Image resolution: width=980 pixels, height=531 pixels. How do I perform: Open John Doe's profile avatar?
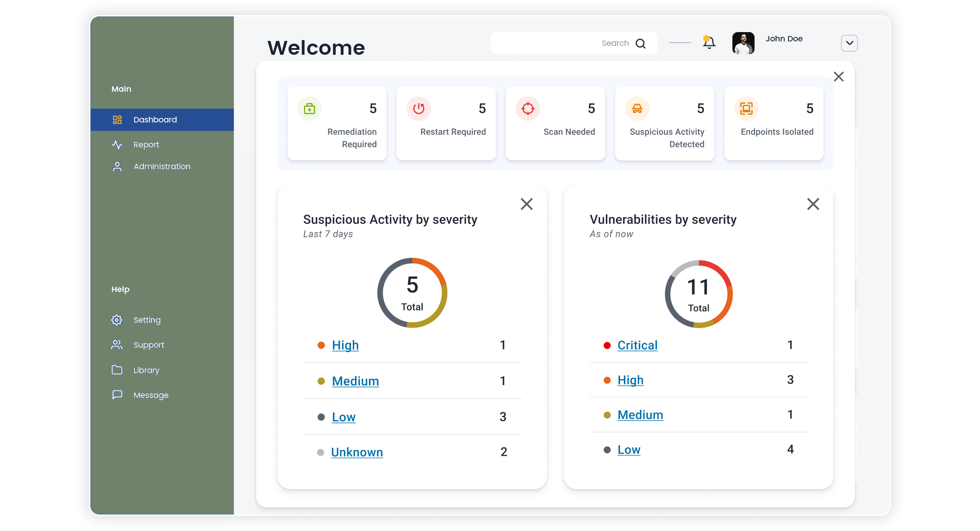pyautogui.click(x=743, y=43)
